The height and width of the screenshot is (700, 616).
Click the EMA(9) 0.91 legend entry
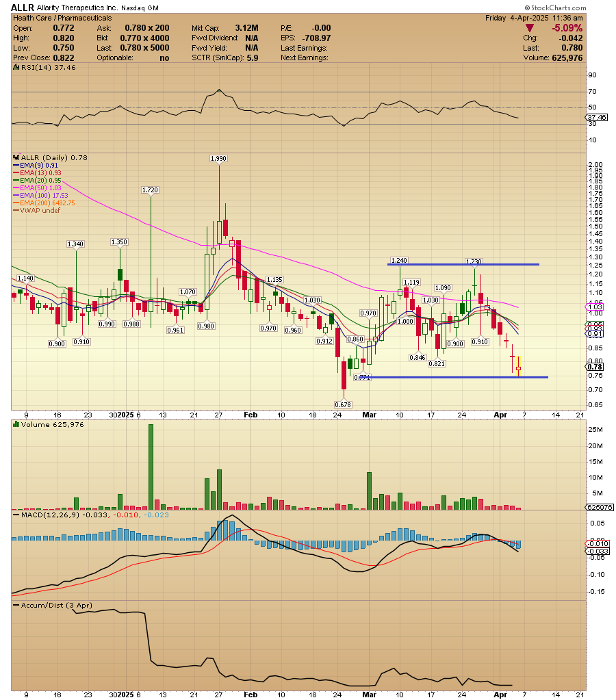pos(36,165)
